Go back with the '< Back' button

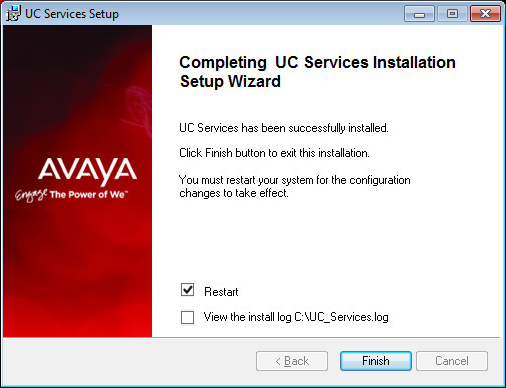(x=292, y=361)
